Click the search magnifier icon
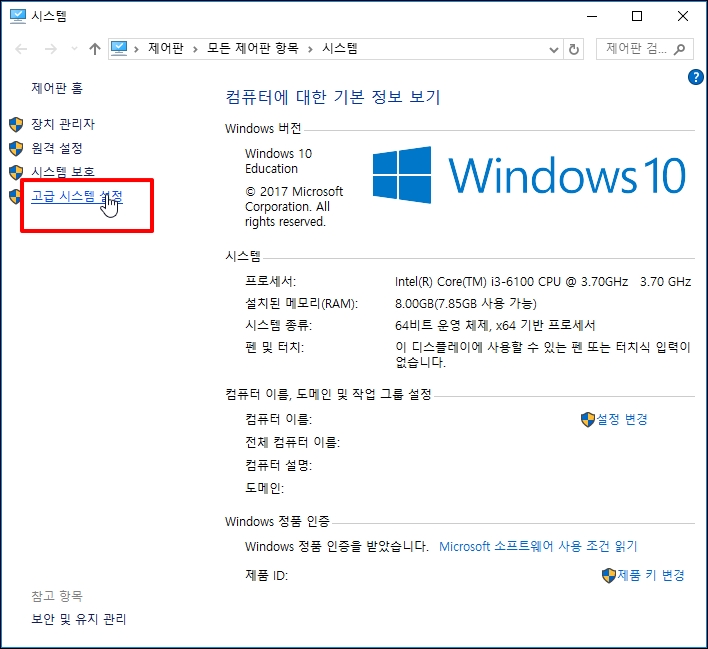Image resolution: width=708 pixels, height=649 pixels. click(x=680, y=49)
